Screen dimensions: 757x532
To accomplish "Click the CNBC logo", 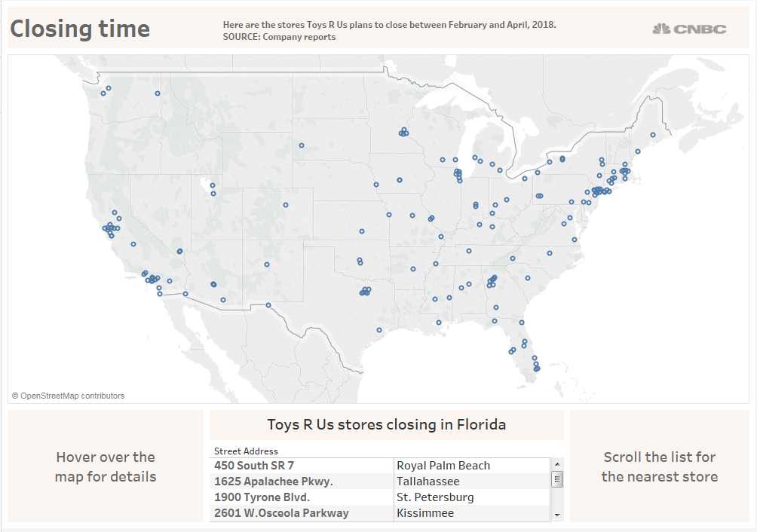I will pyautogui.click(x=689, y=29).
